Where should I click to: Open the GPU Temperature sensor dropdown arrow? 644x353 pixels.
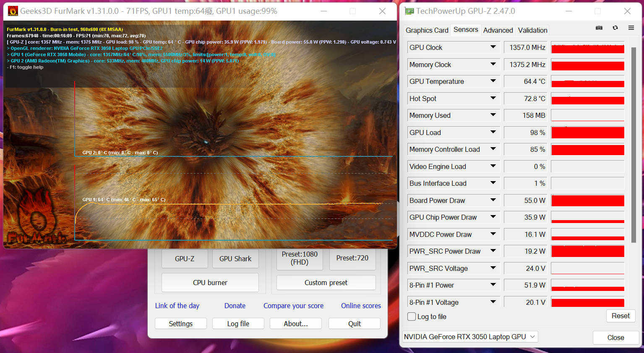pos(493,81)
